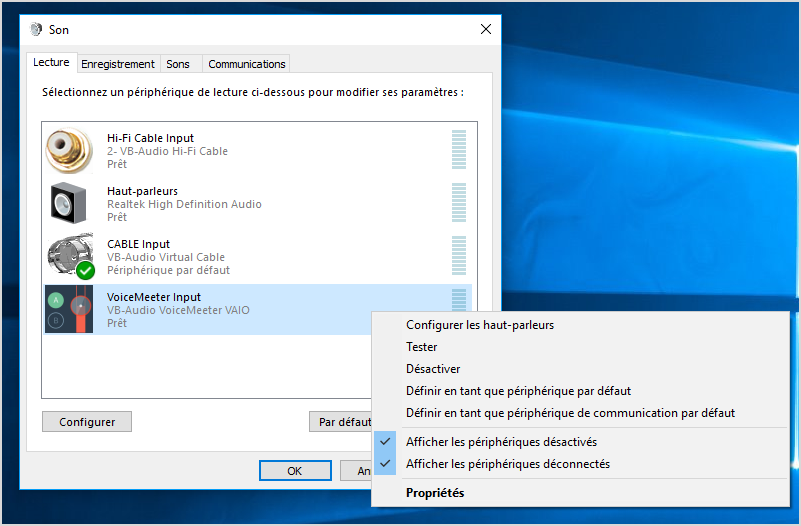The image size is (801, 526).
Task: Choose Configurer les haut-parleurs in context menu
Action: click(580, 325)
